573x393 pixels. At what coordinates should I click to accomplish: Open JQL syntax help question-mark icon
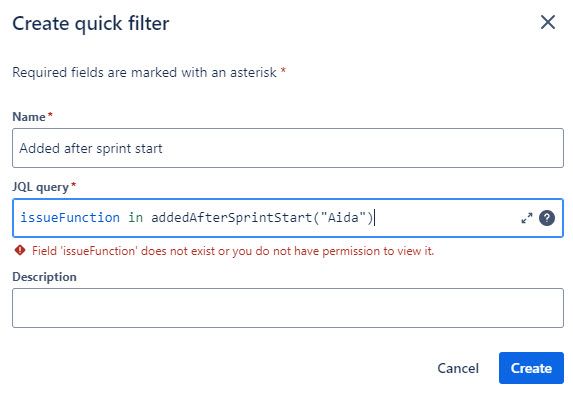[547, 218]
